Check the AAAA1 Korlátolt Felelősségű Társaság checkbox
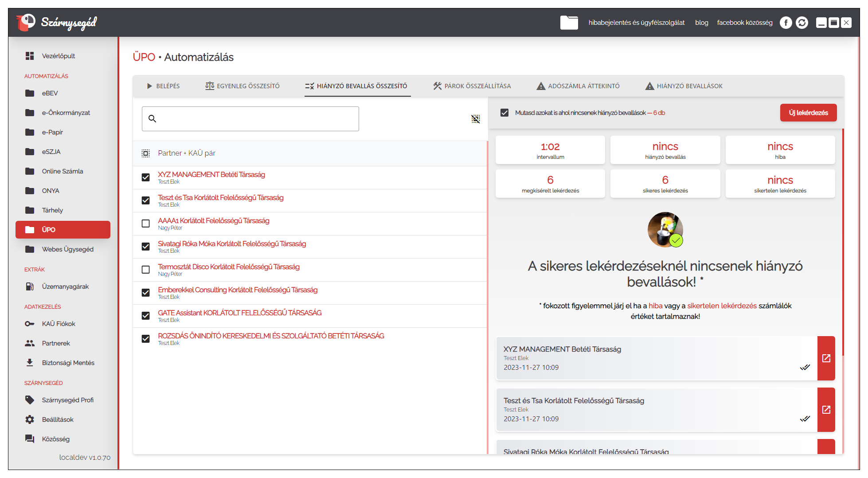868x478 pixels. pos(145,223)
